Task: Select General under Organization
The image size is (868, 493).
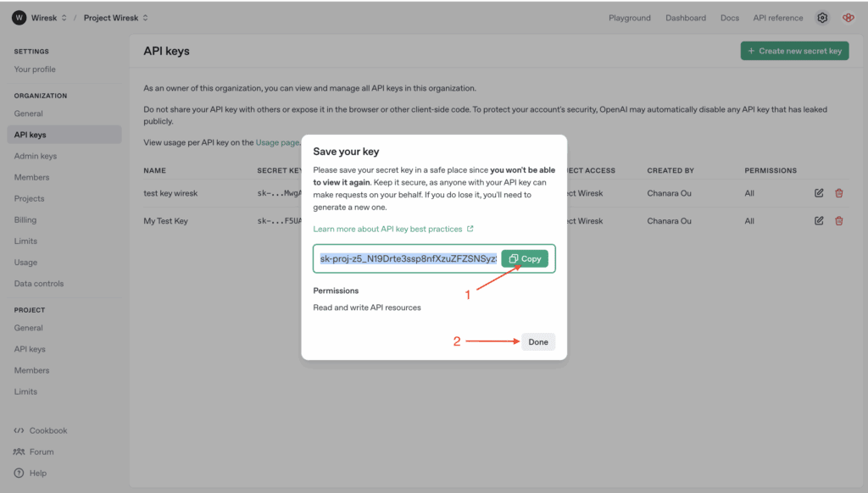Action: (x=28, y=114)
